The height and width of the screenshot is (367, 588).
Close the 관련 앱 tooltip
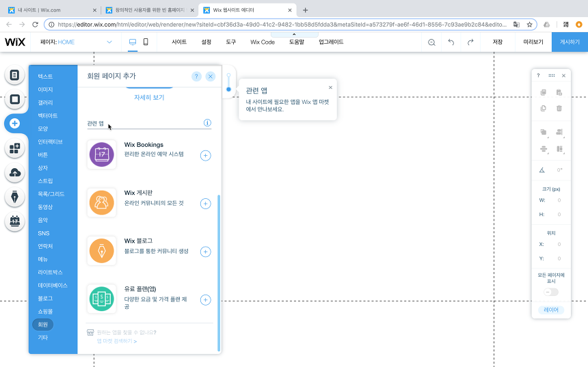coord(330,87)
